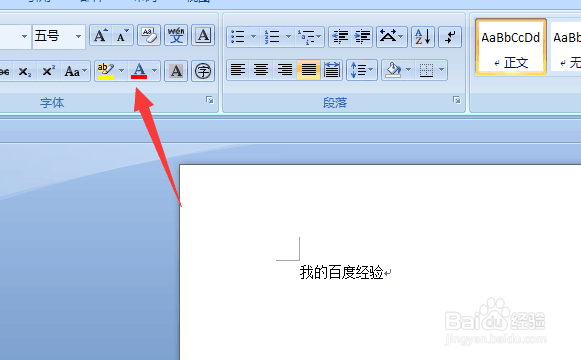Open the highlight color dropdown arrow
The height and width of the screenshot is (360, 581).
point(121,70)
